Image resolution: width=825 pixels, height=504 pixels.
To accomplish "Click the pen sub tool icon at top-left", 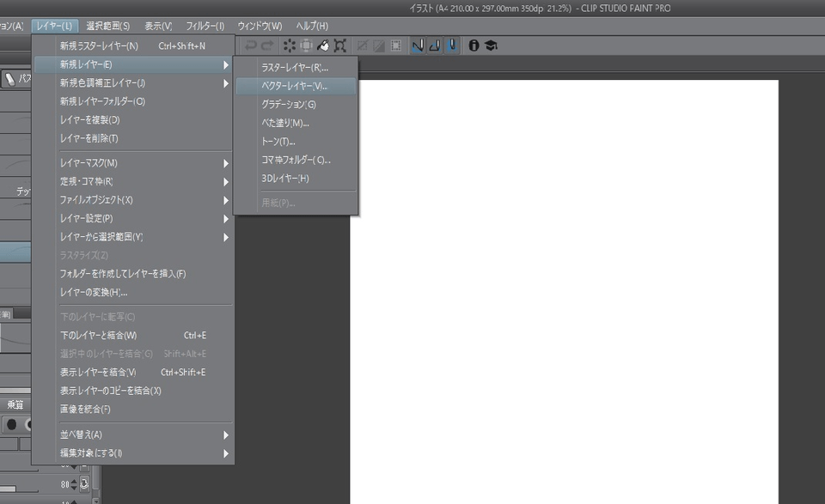I will (10, 79).
